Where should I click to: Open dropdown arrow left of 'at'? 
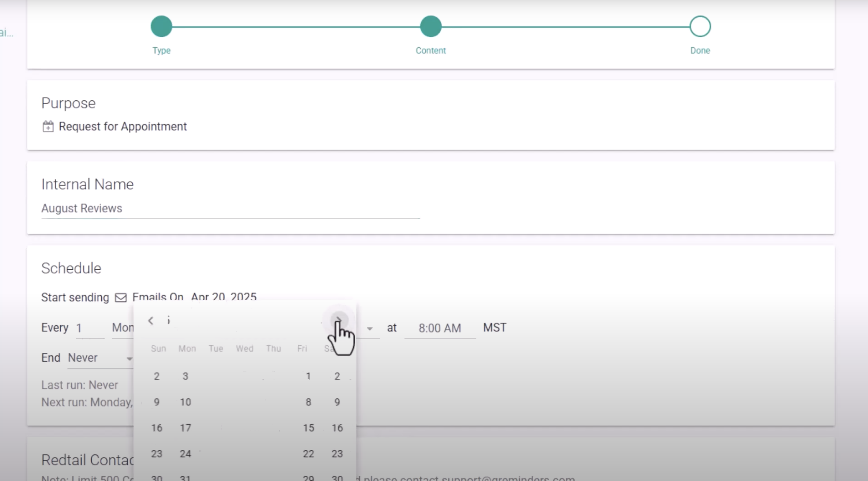pos(370,329)
